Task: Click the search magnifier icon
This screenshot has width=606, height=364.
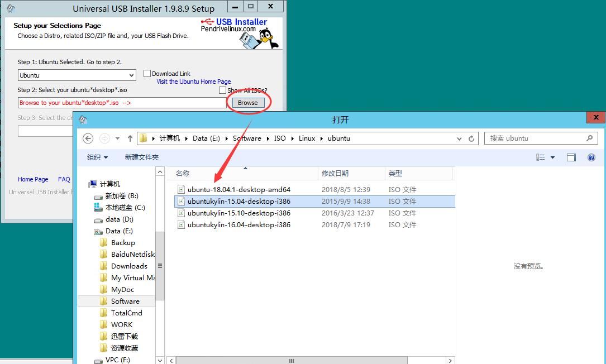Action: 589,138
